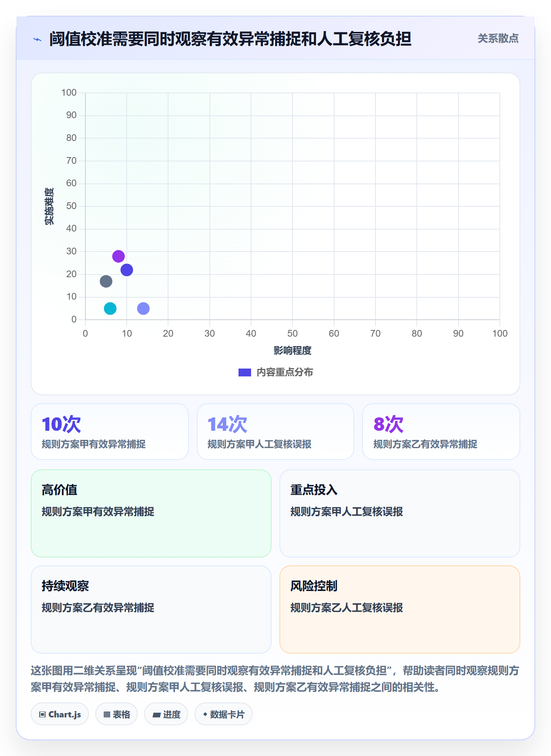Click the dark blue scatter point near 20
The height and width of the screenshot is (756, 551).
tap(127, 270)
